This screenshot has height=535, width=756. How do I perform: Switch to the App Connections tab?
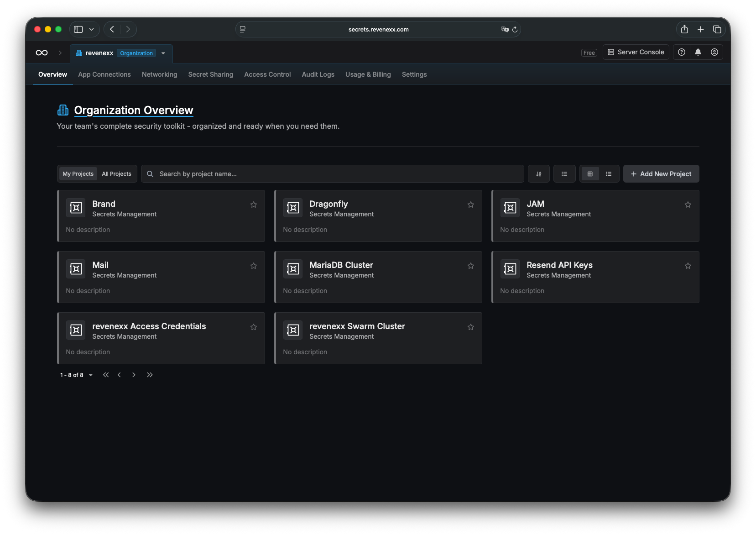click(x=104, y=74)
